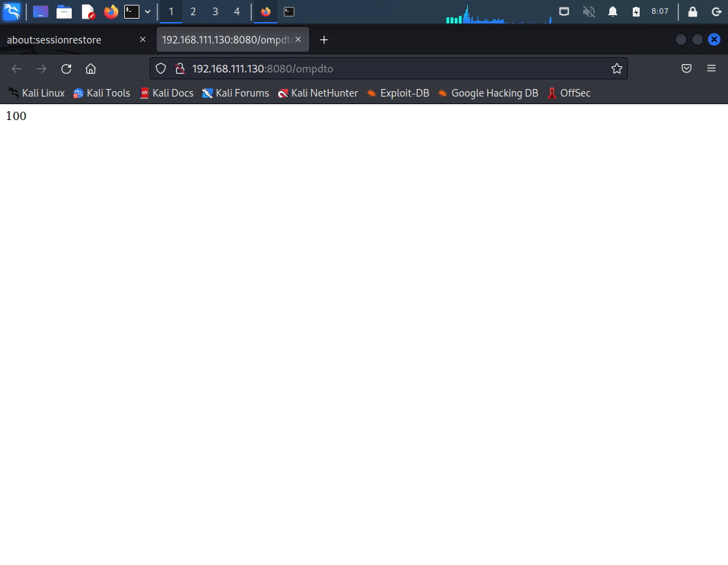Open the Firefox hamburger menu

click(x=711, y=68)
